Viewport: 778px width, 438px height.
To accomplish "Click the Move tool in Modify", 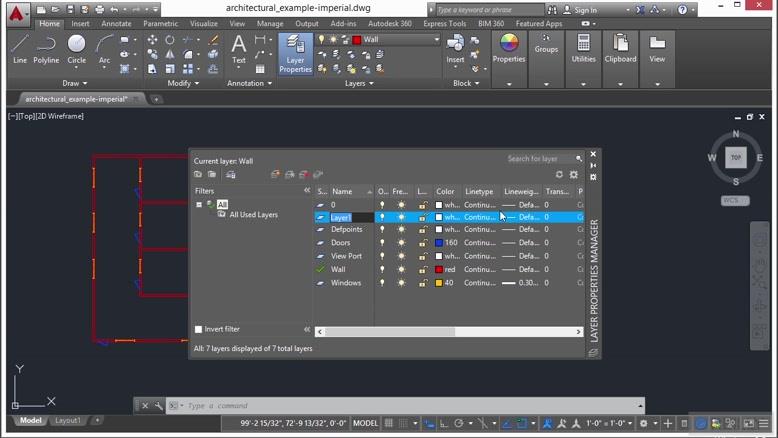I will [152, 40].
